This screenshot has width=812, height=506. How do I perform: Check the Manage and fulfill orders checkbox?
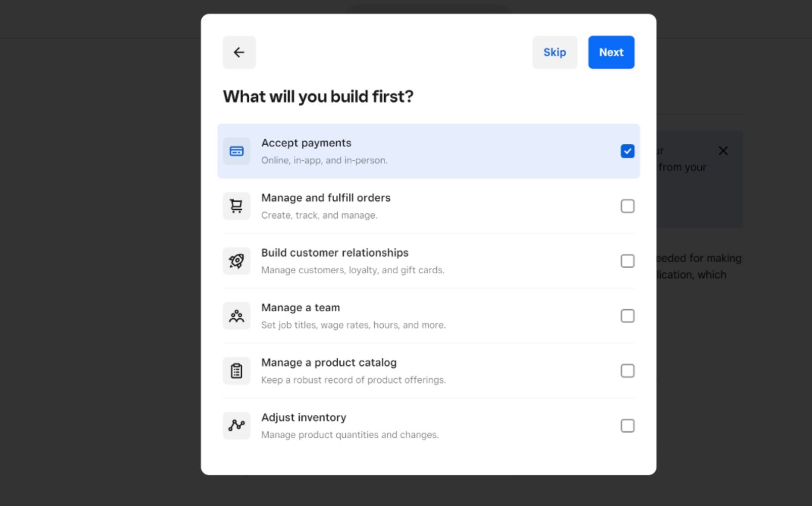pos(627,206)
